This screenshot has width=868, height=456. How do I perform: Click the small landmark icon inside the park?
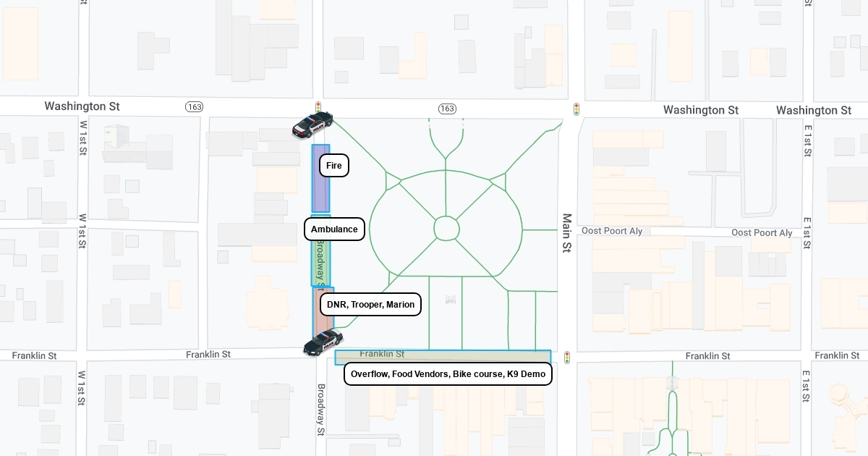[451, 299]
